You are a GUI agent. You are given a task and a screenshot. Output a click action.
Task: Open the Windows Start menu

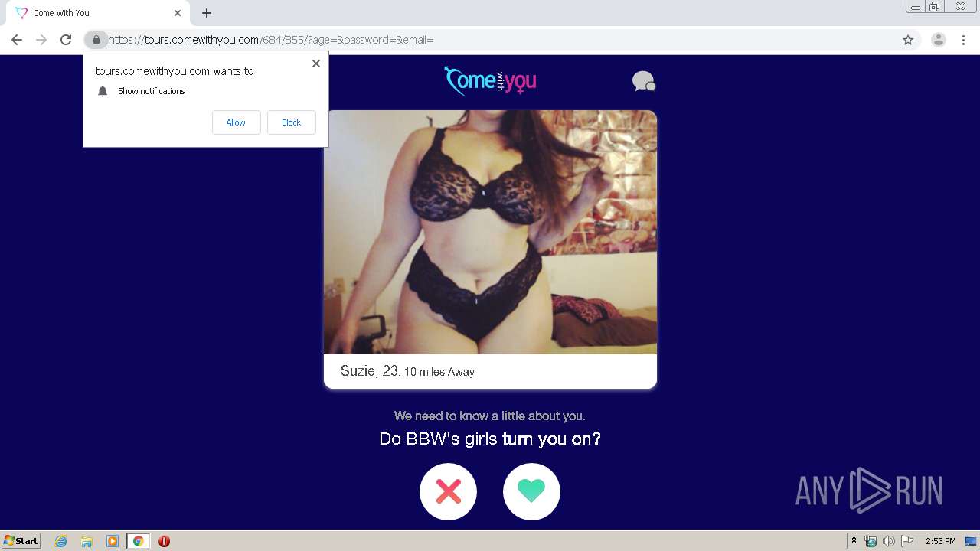21,541
